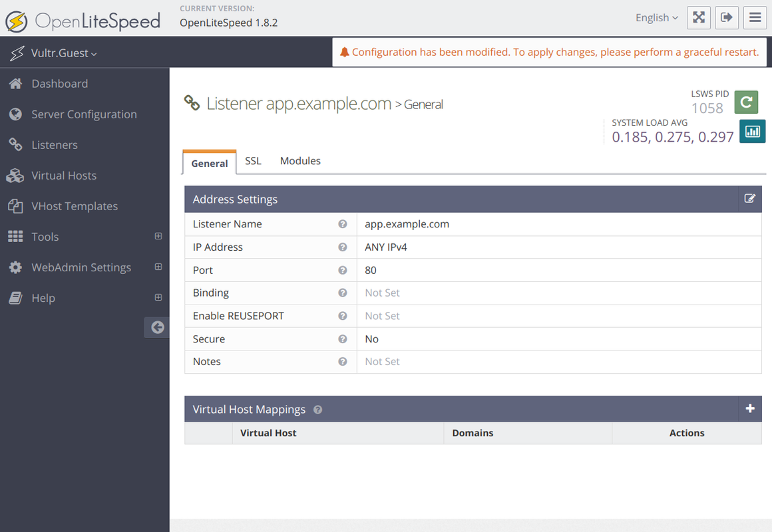772x532 pixels.
Task: Click the Virtual Hosts cubes icon
Action: point(15,176)
